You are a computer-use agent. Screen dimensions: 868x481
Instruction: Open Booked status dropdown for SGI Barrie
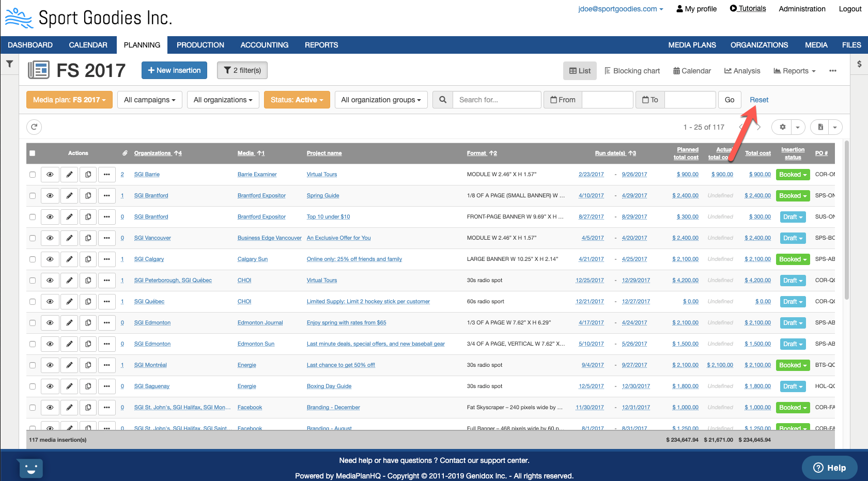(x=793, y=175)
